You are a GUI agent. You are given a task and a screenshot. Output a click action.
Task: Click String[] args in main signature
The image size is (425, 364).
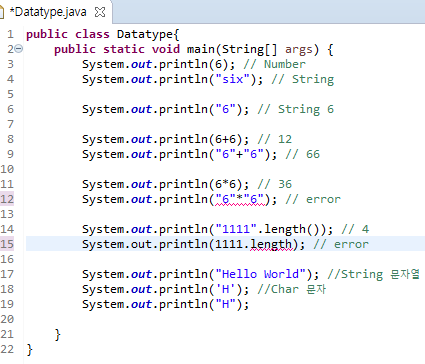[267, 49]
